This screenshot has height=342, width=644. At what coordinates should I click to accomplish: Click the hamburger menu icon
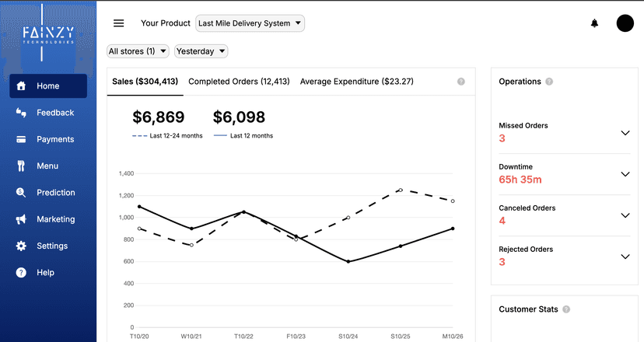[x=119, y=23]
